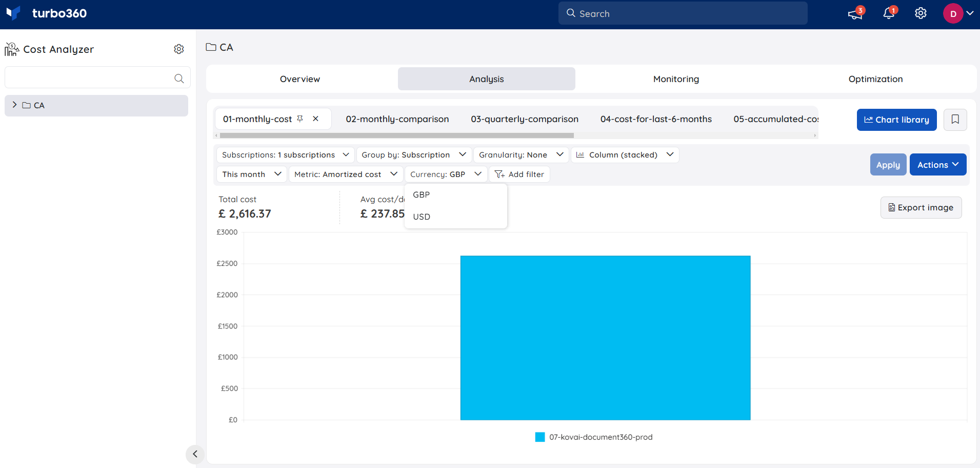Image resolution: width=980 pixels, height=468 pixels.
Task: Open the Granularity None dropdown
Action: (x=521, y=155)
